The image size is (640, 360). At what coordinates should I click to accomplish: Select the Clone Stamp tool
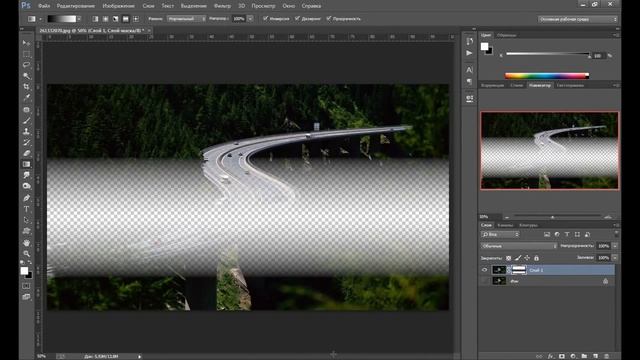(x=27, y=131)
